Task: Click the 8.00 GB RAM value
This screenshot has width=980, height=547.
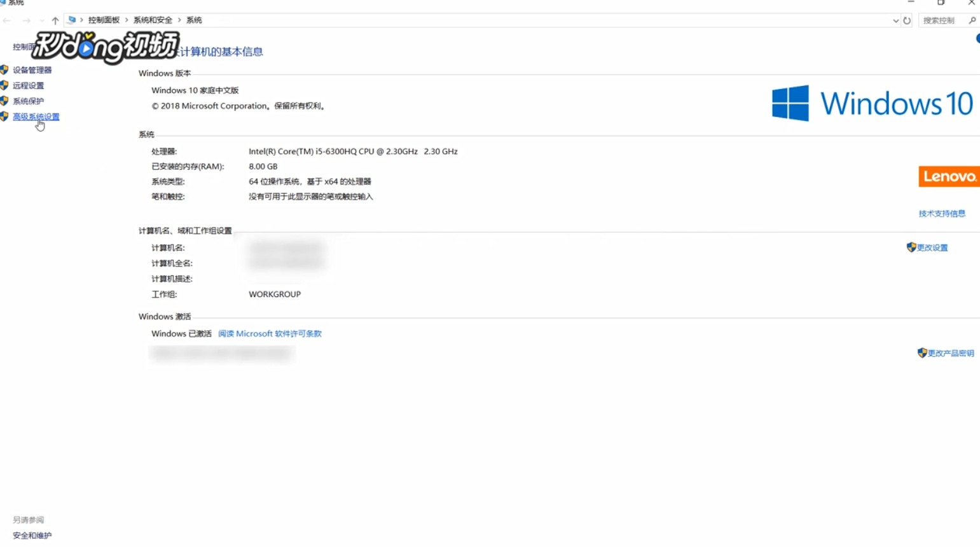Action: click(263, 167)
